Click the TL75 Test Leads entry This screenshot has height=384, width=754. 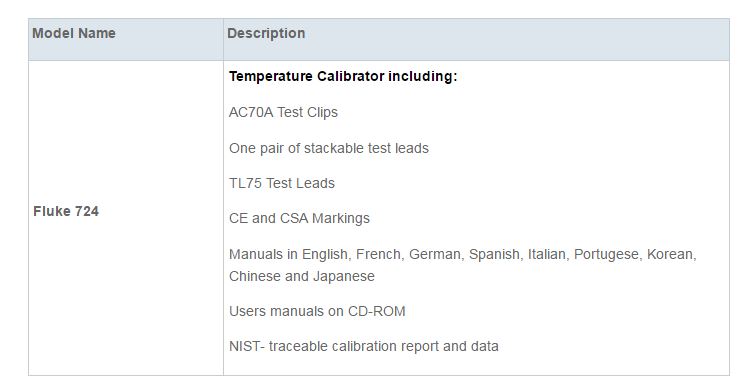(282, 183)
